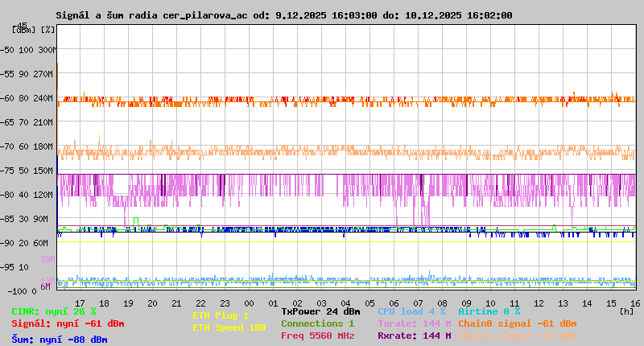The width and height of the screenshot is (644, 346).
Task: Click the blue Šum legend entry
Action: [x=60, y=340]
